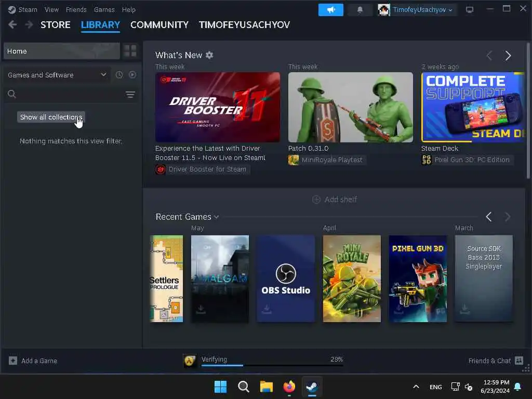The width and height of the screenshot is (532, 399).
Task: Open Patch 0.31.0 soldiers thumbnail
Action: coord(351,107)
